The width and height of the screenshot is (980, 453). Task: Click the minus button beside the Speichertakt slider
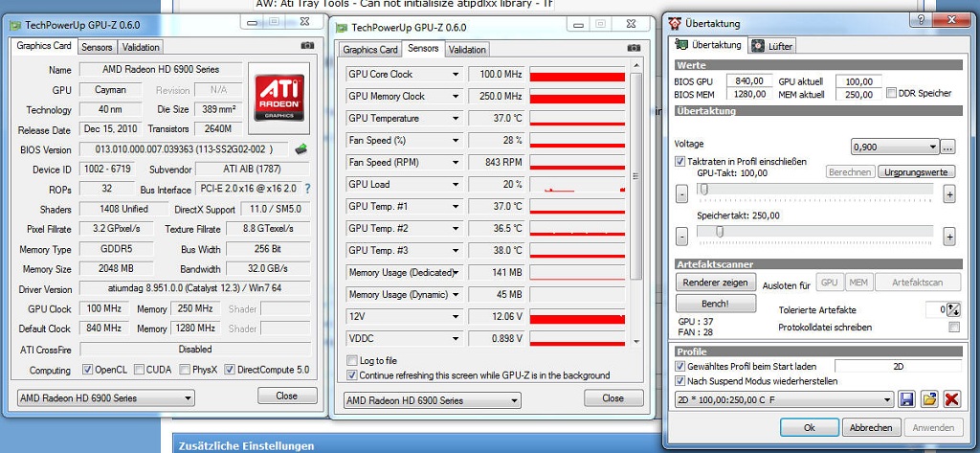pos(681,237)
